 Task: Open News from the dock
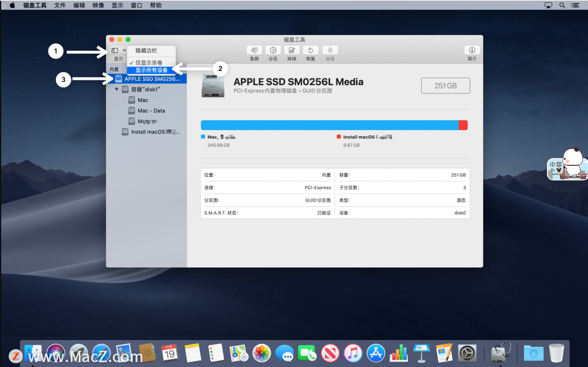coord(330,353)
